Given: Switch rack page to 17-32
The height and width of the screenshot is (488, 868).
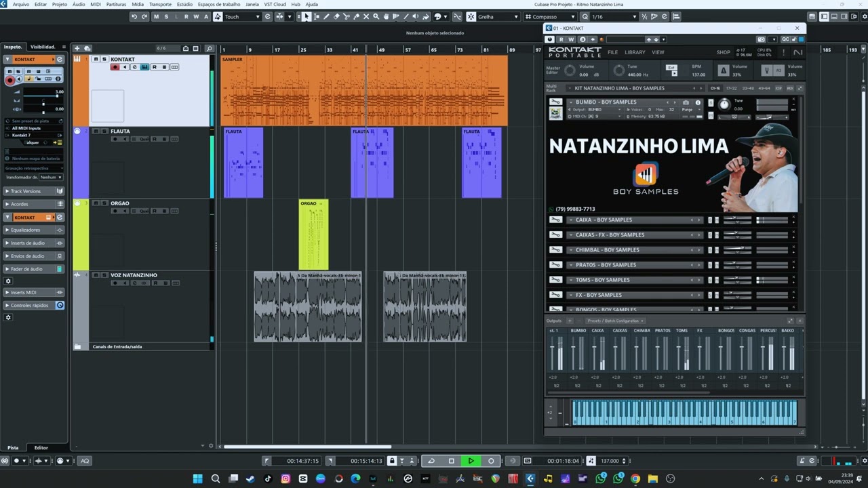Looking at the screenshot, I should click(x=732, y=88).
